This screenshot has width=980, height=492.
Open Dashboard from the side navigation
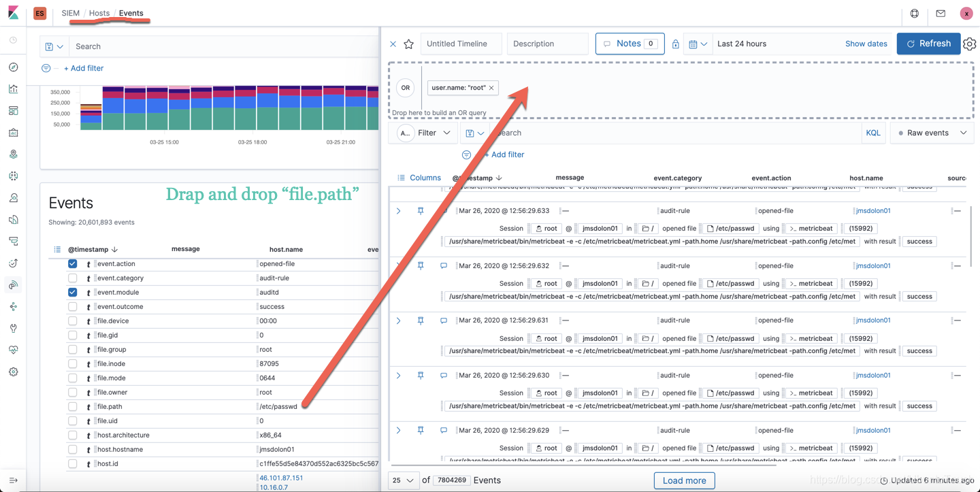pos(13,111)
